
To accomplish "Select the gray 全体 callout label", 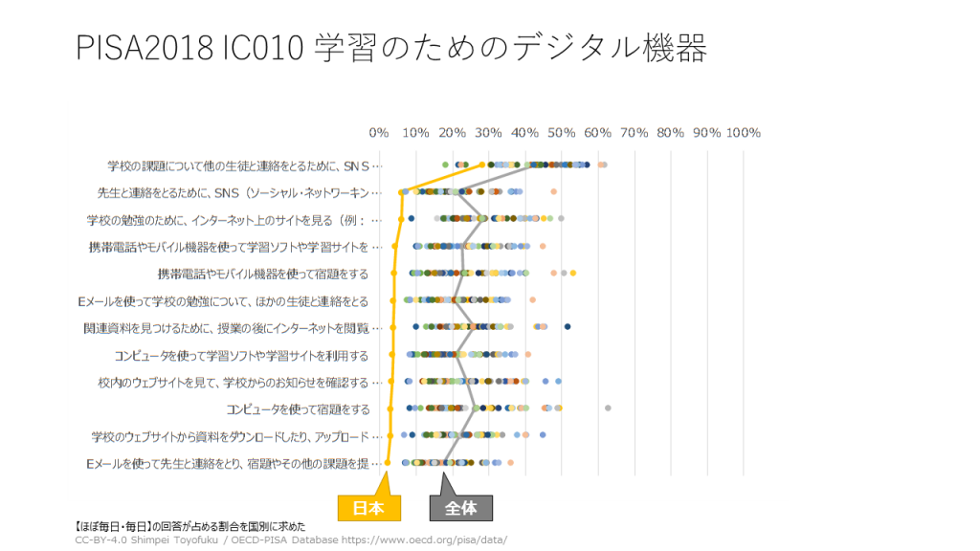I will 460,508.
